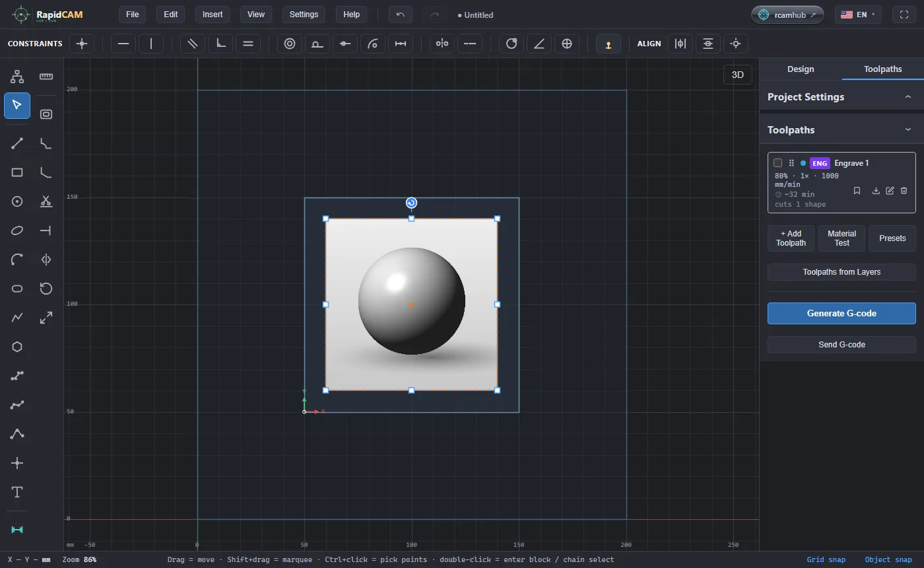Apply the Parallel constraint
This screenshot has width=924, height=568.
(193, 44)
